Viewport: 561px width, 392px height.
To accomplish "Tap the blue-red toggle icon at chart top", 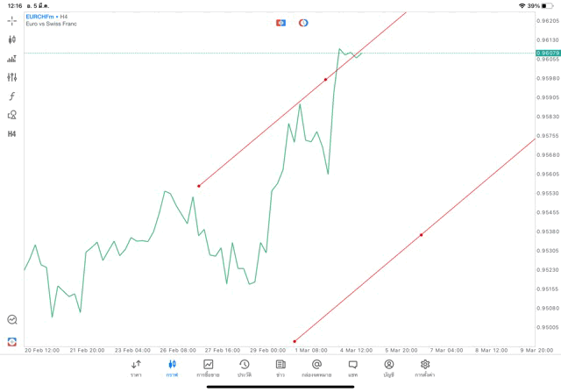I will 280,22.
